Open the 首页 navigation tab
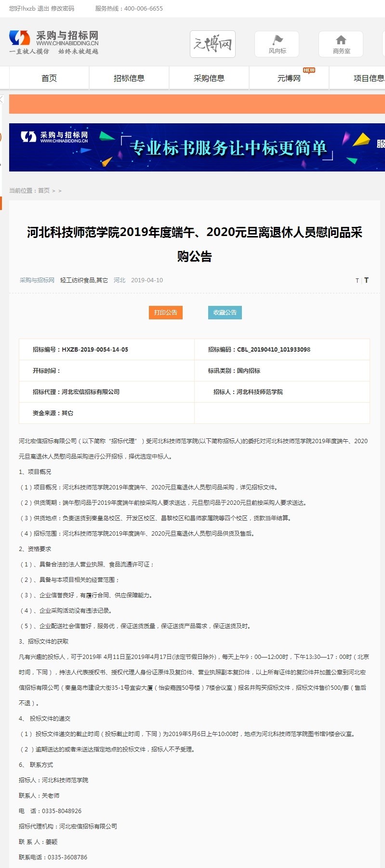The image size is (385, 868). pos(49,78)
